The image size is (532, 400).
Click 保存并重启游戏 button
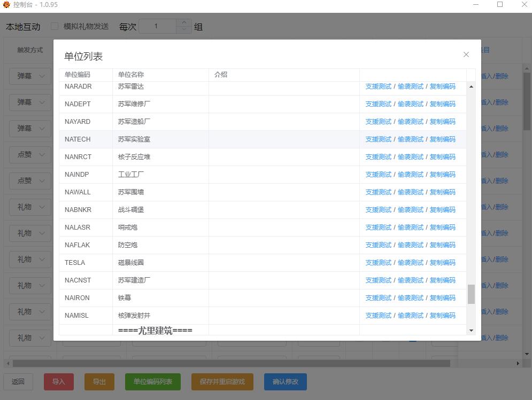(222, 382)
